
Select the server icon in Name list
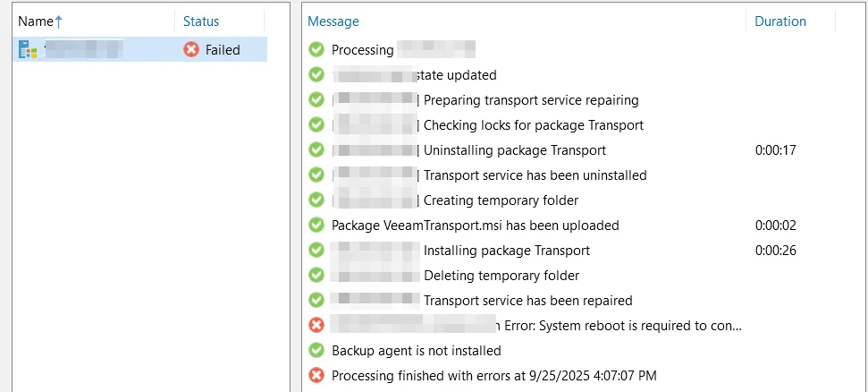[x=28, y=50]
